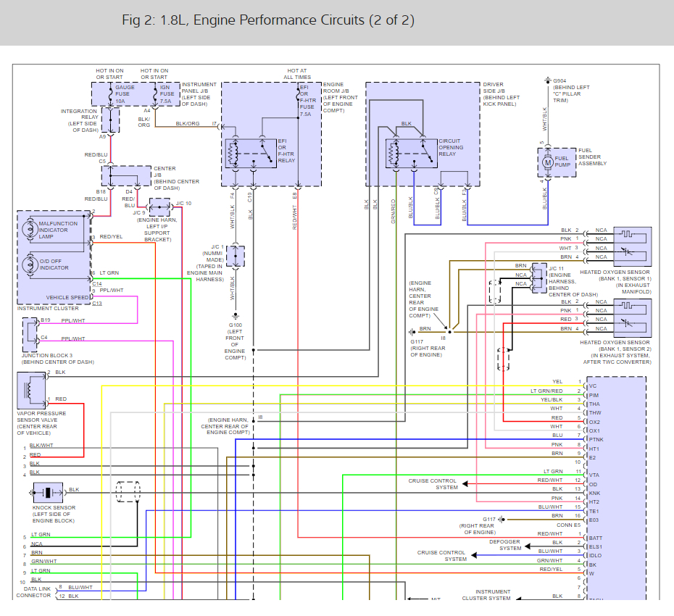Click the IDLO terminal label
The image size is (674, 616).
point(595,555)
